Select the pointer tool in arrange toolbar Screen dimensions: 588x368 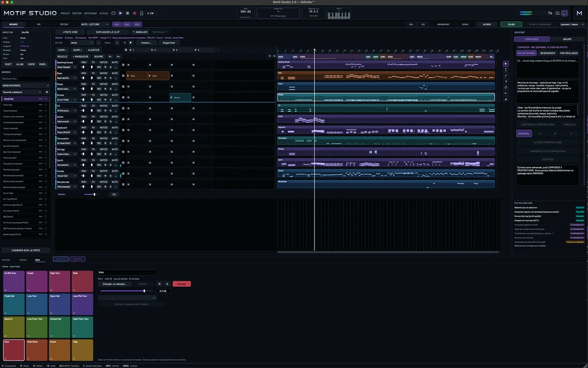[x=506, y=63]
